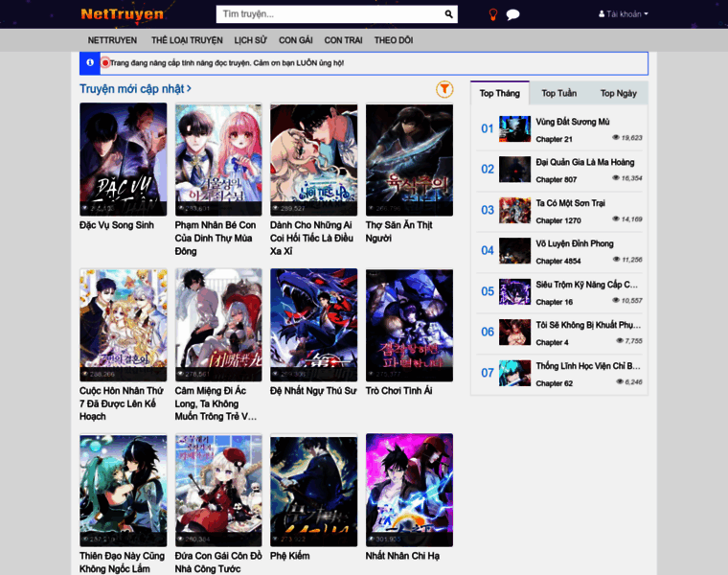
Task: Open Chapter 16 link
Action: click(x=554, y=302)
